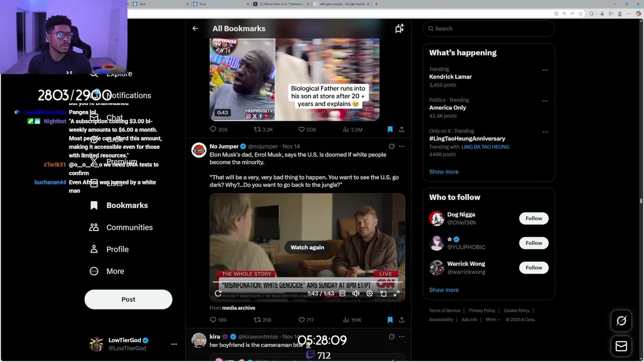644x362 pixels.
Task: Open the Cookie Policy link
Action: pos(517,311)
